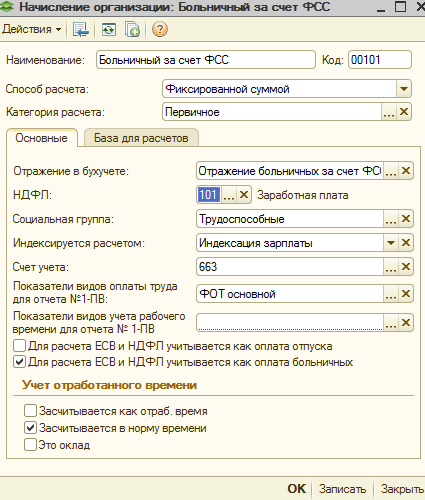Open selection for Отражение в бухучете
The image size is (425, 500).
pos(391,171)
